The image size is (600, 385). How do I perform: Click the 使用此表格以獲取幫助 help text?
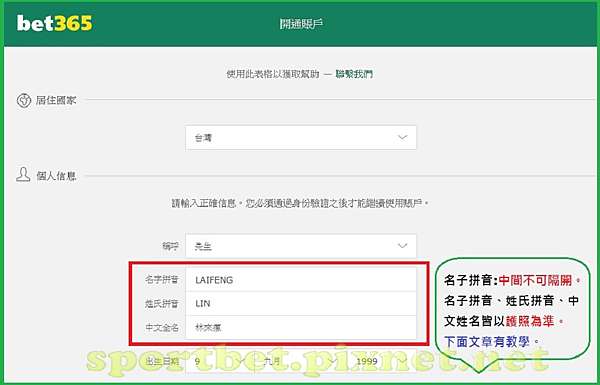click(x=273, y=74)
